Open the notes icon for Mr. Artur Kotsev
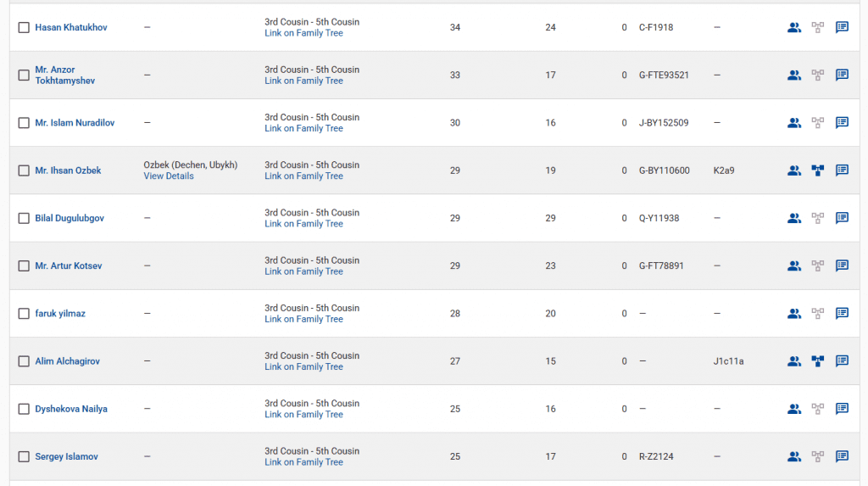This screenshot has height=486, width=868. click(x=842, y=265)
